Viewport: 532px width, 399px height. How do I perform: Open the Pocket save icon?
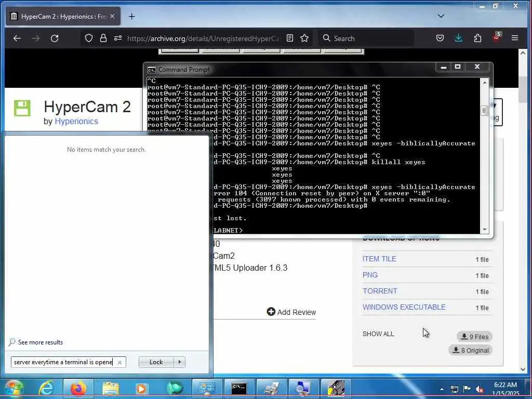click(440, 38)
